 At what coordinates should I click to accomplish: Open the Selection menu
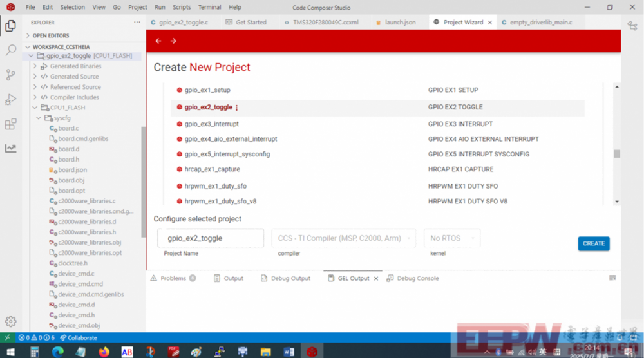tap(72, 7)
